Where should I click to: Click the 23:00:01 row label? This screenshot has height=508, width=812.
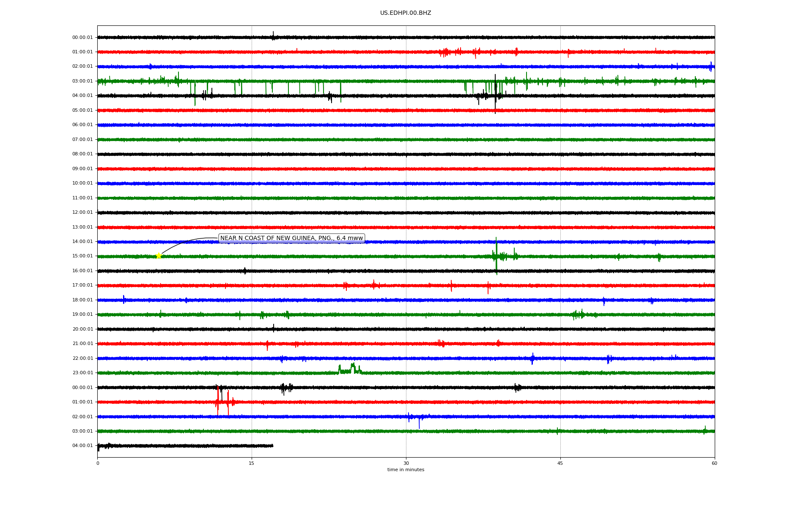click(x=82, y=373)
